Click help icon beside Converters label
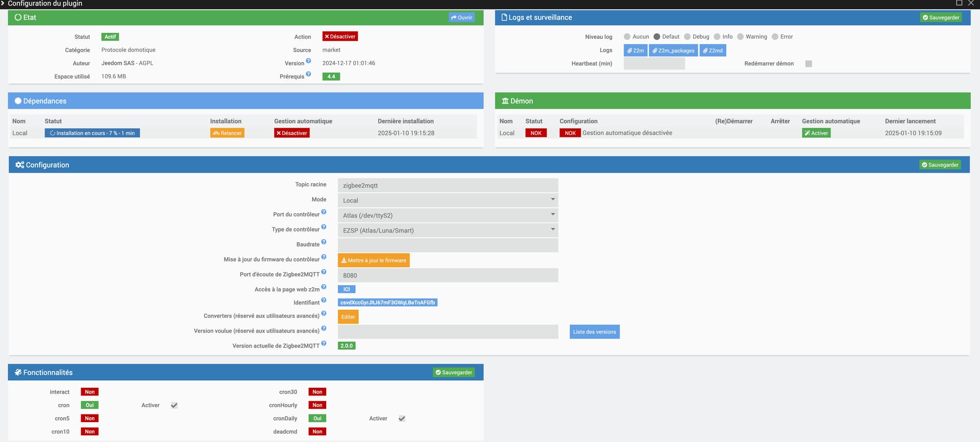 [x=324, y=313]
